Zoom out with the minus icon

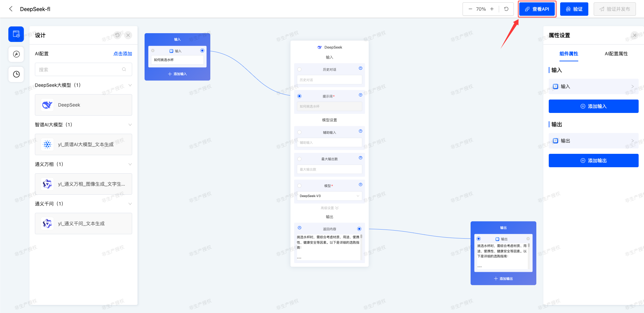(x=470, y=9)
